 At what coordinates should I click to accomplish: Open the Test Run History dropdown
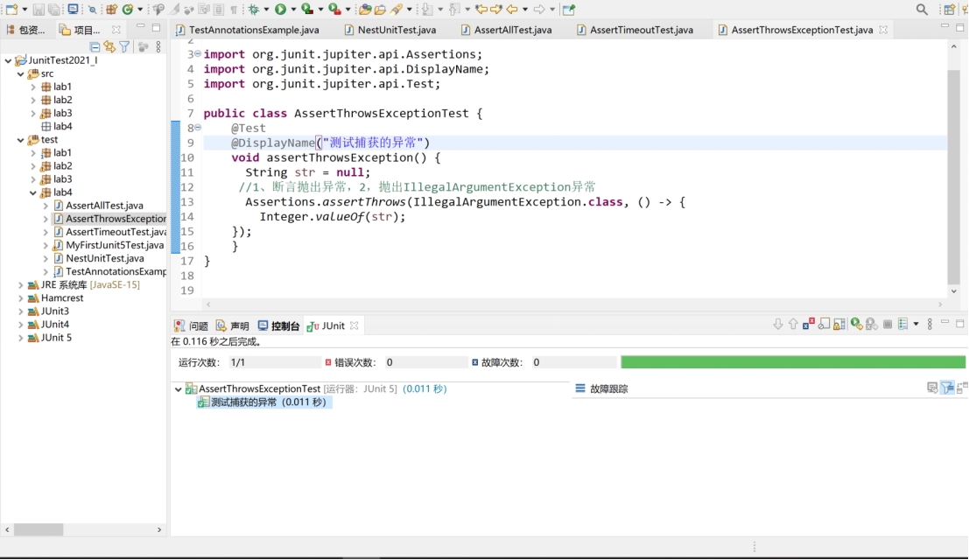tap(916, 324)
